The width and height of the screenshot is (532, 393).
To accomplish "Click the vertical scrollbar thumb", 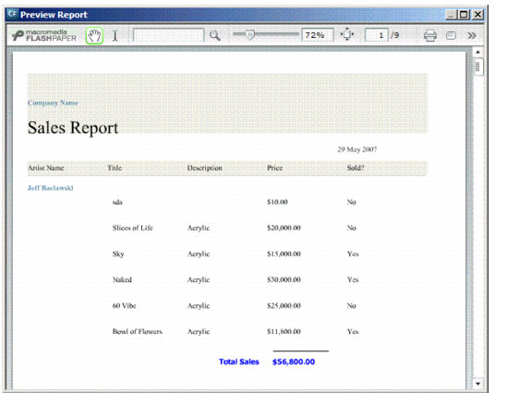I will (478, 67).
